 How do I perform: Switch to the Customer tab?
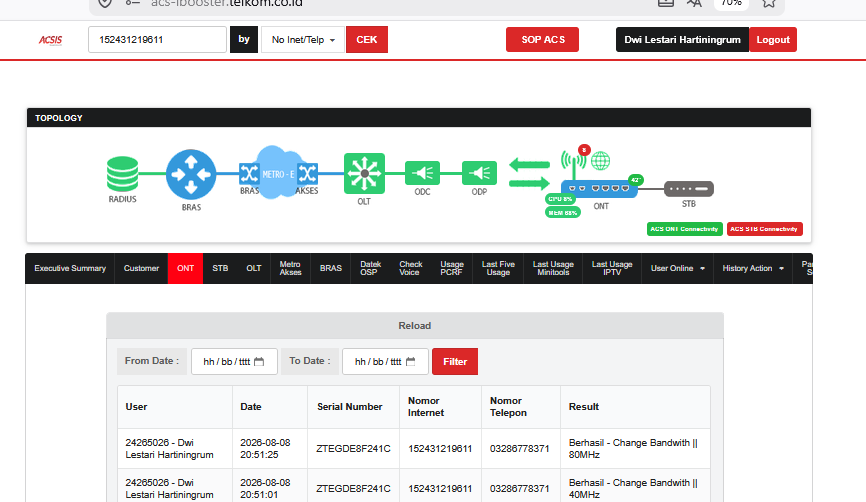[141, 268]
